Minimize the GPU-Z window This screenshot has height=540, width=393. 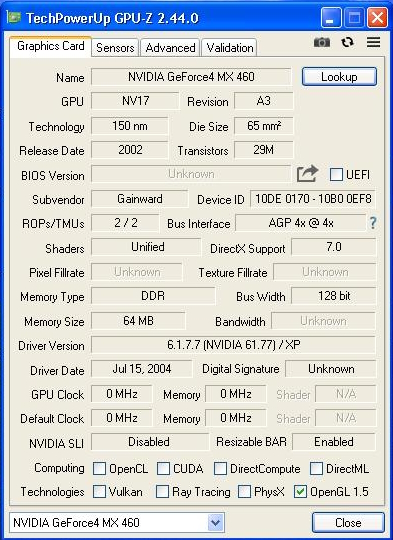point(331,17)
